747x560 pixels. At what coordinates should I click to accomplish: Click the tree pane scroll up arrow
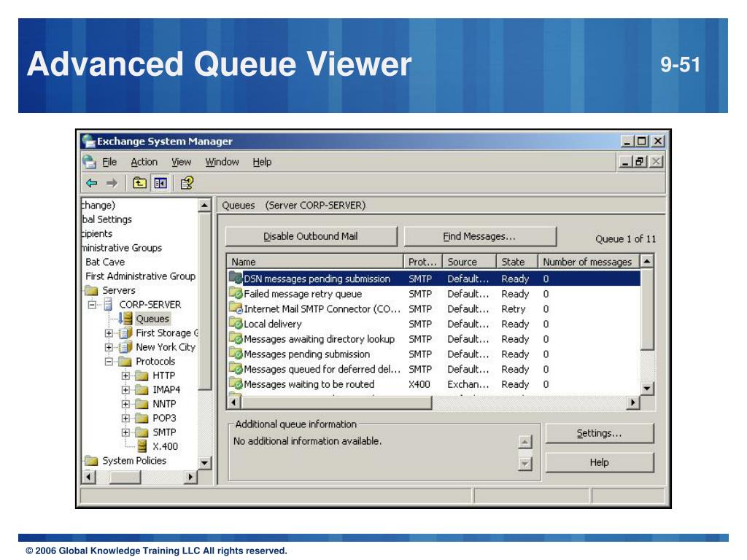[204, 205]
